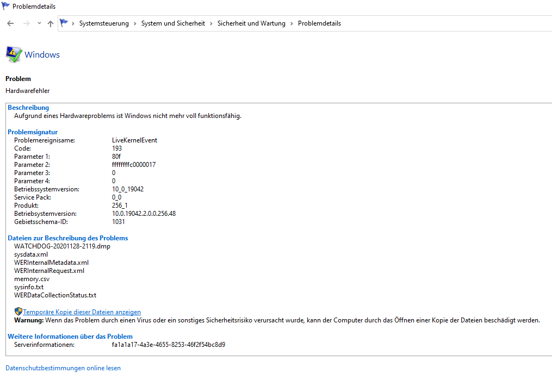Image resolution: width=552 pixels, height=392 pixels.
Task: Click Weitere Informationen über das Problem heading
Action: coord(70,337)
